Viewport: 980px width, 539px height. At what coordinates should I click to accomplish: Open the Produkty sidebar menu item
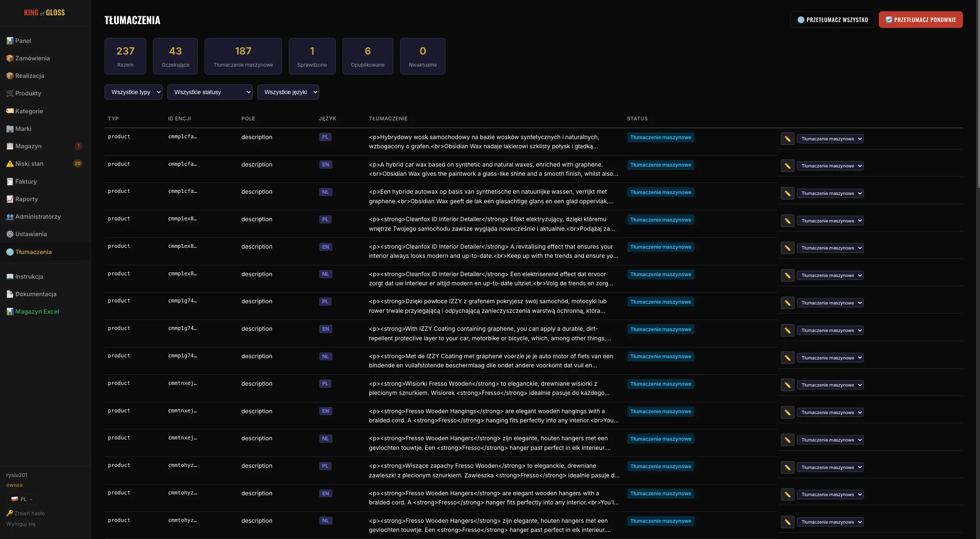pyautogui.click(x=28, y=93)
